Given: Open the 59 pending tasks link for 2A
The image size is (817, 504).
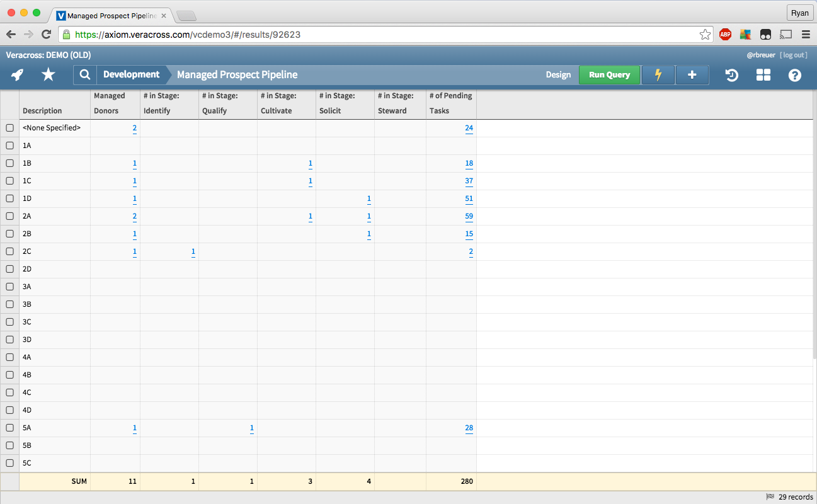Looking at the screenshot, I should [469, 216].
